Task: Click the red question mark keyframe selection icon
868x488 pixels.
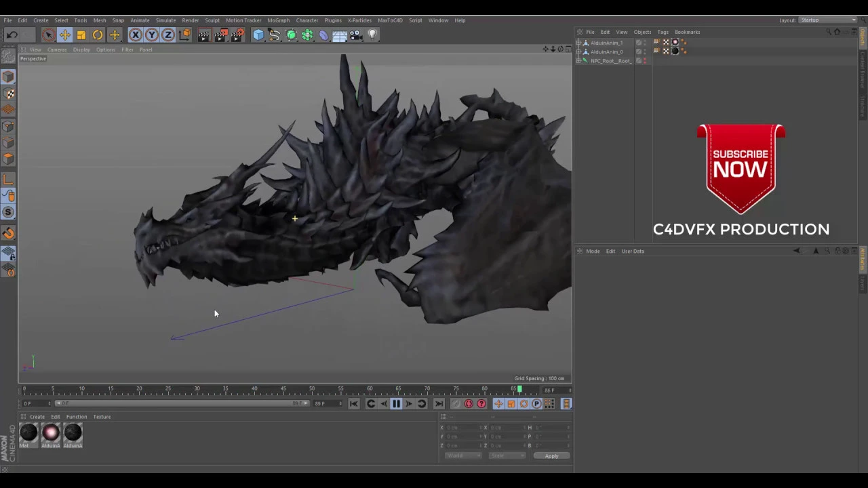Action: click(x=481, y=404)
